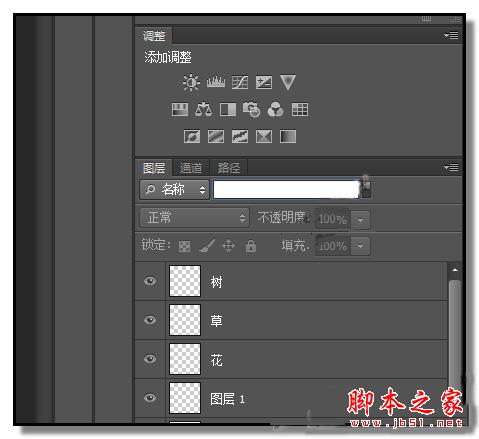
Task: Add a Color Balance adjustment (scales icon)
Action: [204, 109]
